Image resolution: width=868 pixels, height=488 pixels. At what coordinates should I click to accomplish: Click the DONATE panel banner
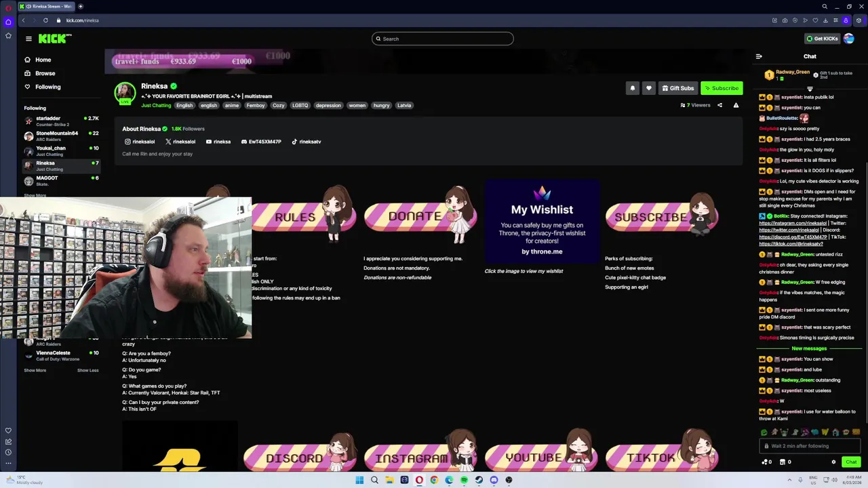[420, 216]
